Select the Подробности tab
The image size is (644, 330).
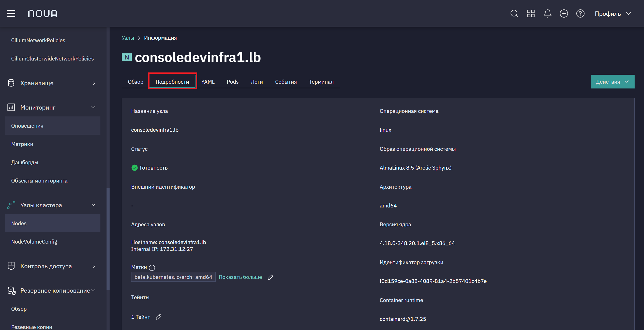172,82
